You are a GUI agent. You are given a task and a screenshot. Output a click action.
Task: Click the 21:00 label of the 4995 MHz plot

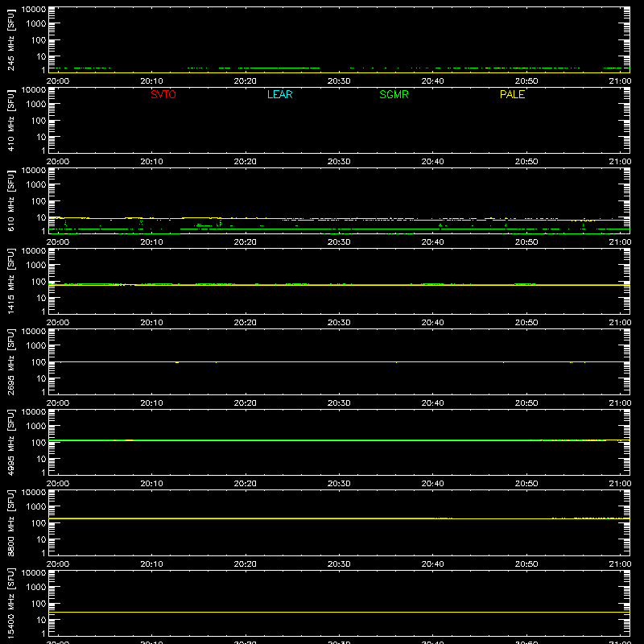620,484
